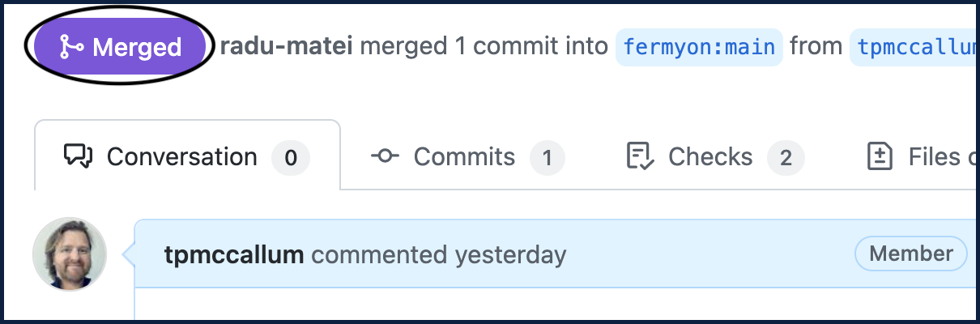Switch to the Conversation tab
This screenshot has height=324, width=980.
[x=181, y=156]
